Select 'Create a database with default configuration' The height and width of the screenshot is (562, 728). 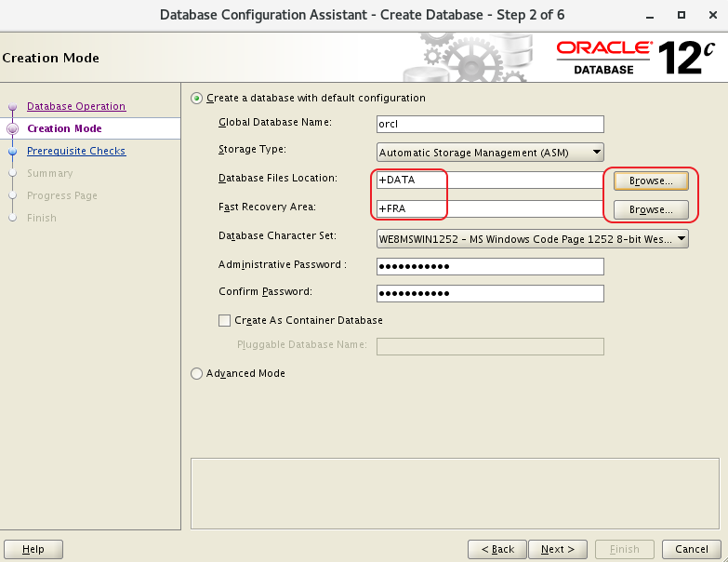pyautogui.click(x=196, y=98)
